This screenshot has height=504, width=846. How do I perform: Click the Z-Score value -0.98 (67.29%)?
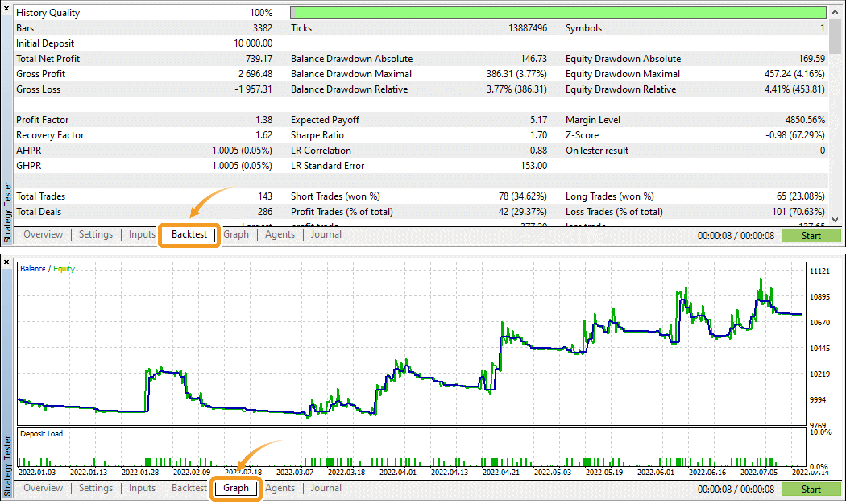click(795, 135)
